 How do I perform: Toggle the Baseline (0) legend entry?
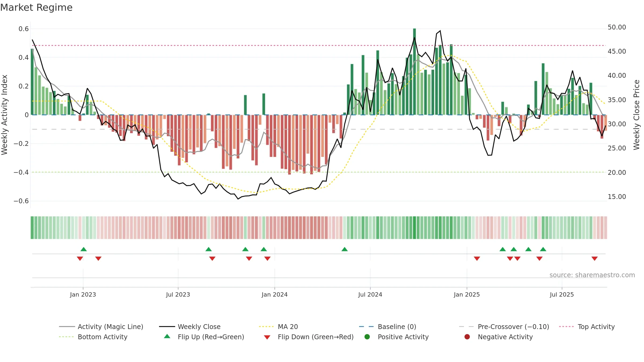[387, 327]
